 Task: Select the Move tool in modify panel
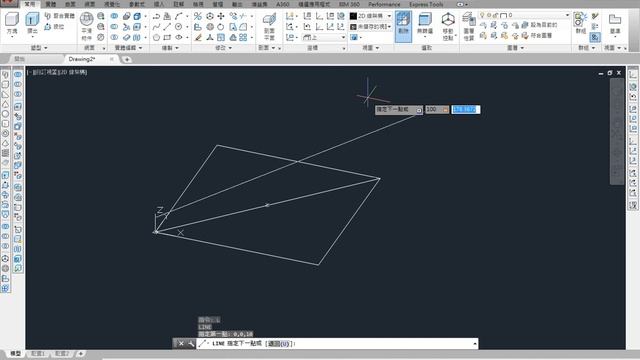(x=221, y=16)
